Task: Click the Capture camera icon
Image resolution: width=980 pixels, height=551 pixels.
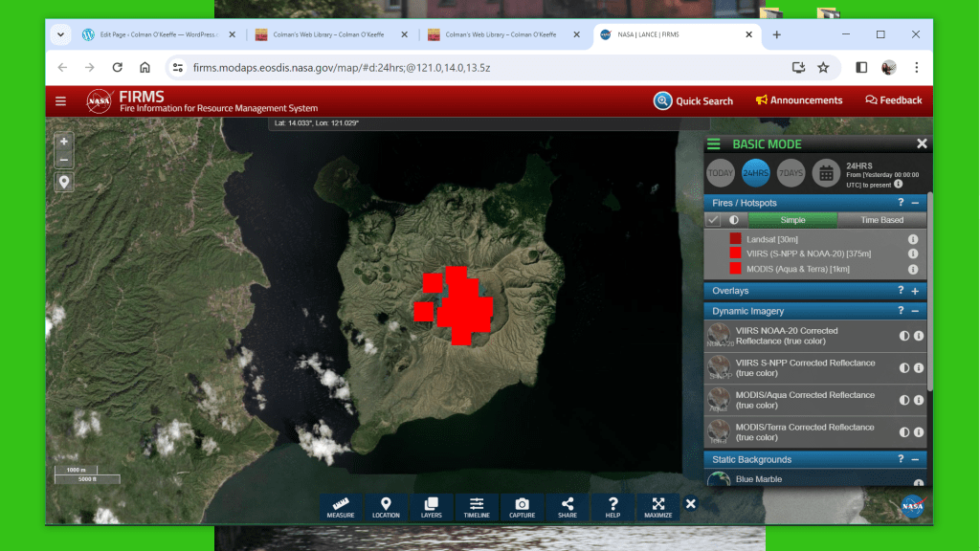Action: (x=522, y=507)
